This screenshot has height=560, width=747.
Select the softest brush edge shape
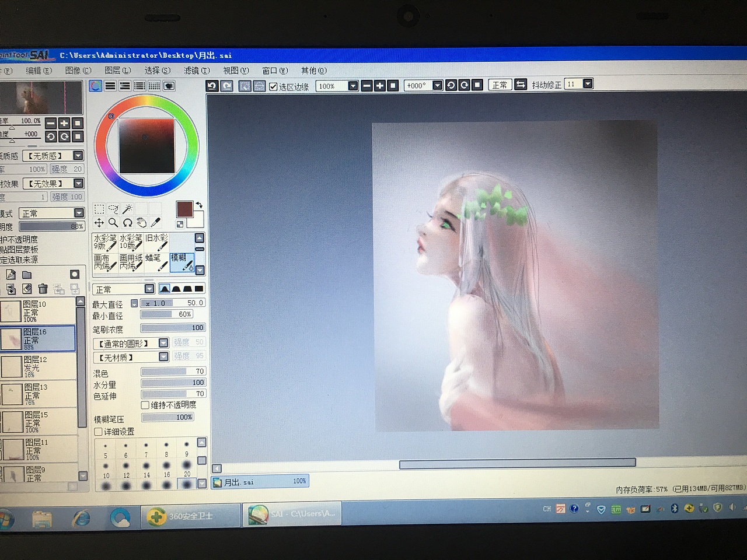165,289
